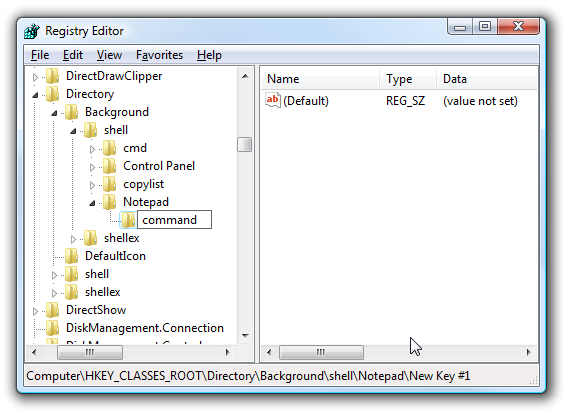Click the Data column header
Screen dimensions: 567x413
pos(487,79)
